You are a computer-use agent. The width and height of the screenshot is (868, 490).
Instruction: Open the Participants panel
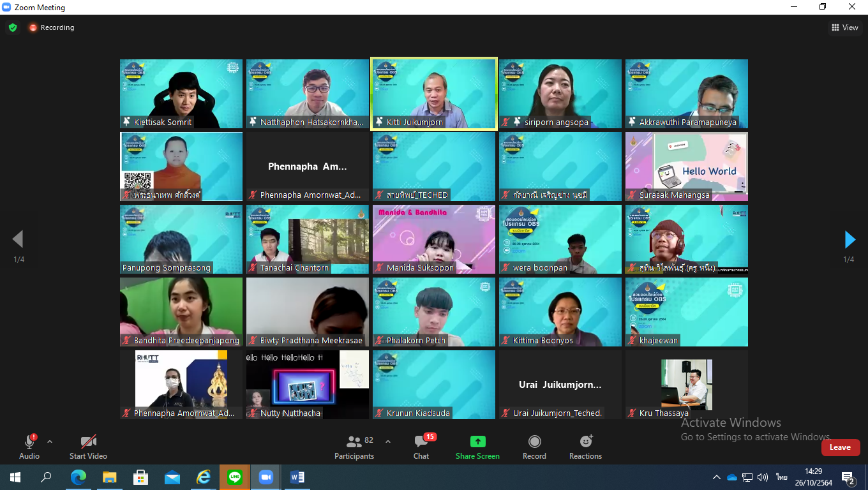(x=354, y=447)
